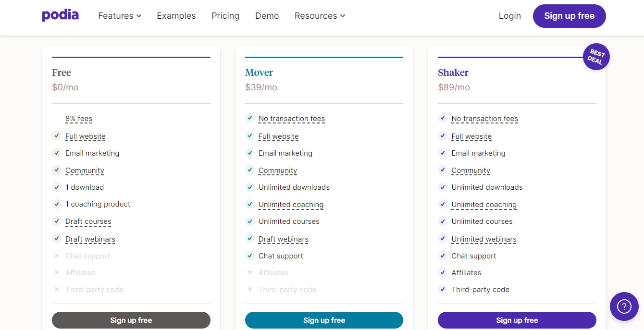Open the help question mark bubble

click(624, 306)
